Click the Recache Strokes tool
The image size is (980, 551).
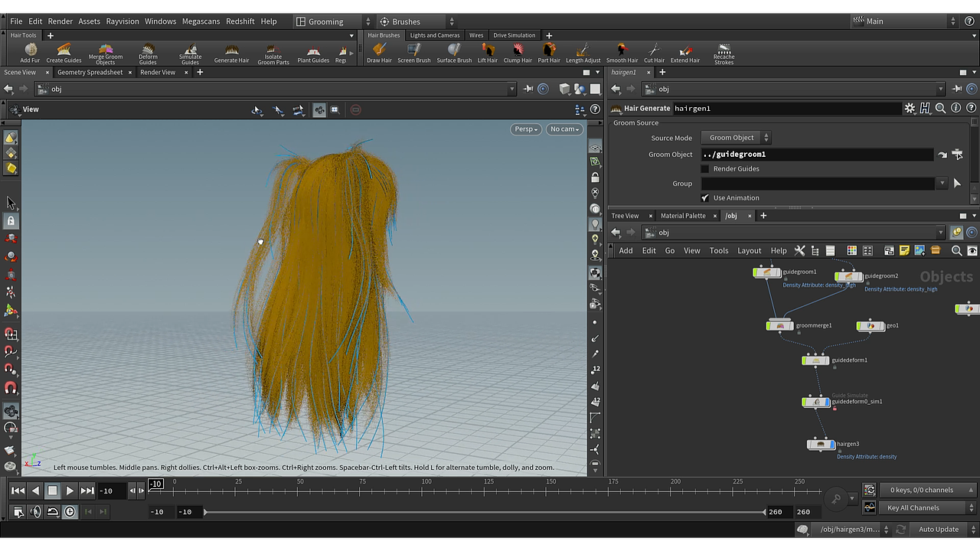pyautogui.click(x=724, y=54)
